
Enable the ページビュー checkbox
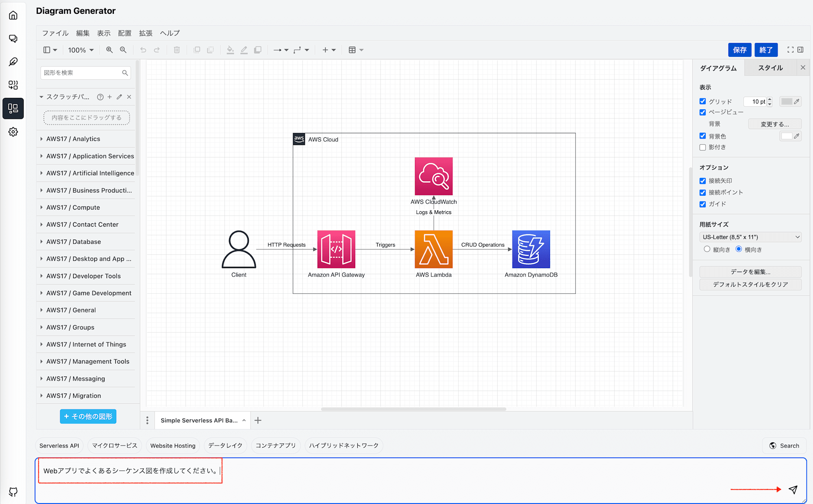(703, 112)
